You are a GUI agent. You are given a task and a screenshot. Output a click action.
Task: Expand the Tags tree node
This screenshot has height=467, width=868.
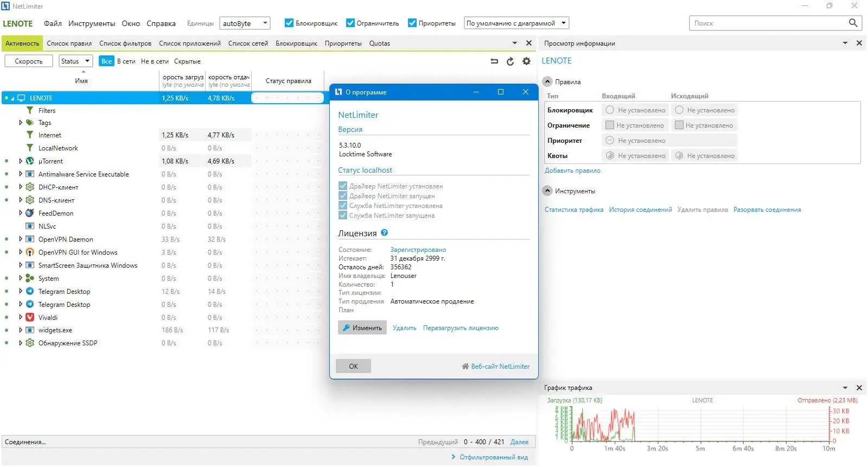[21, 123]
